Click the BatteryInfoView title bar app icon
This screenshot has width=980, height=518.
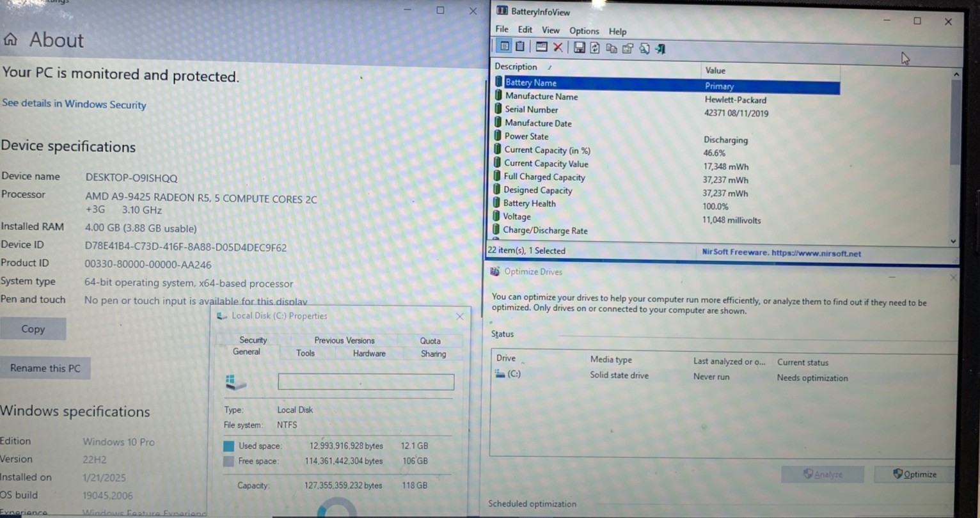click(502, 11)
